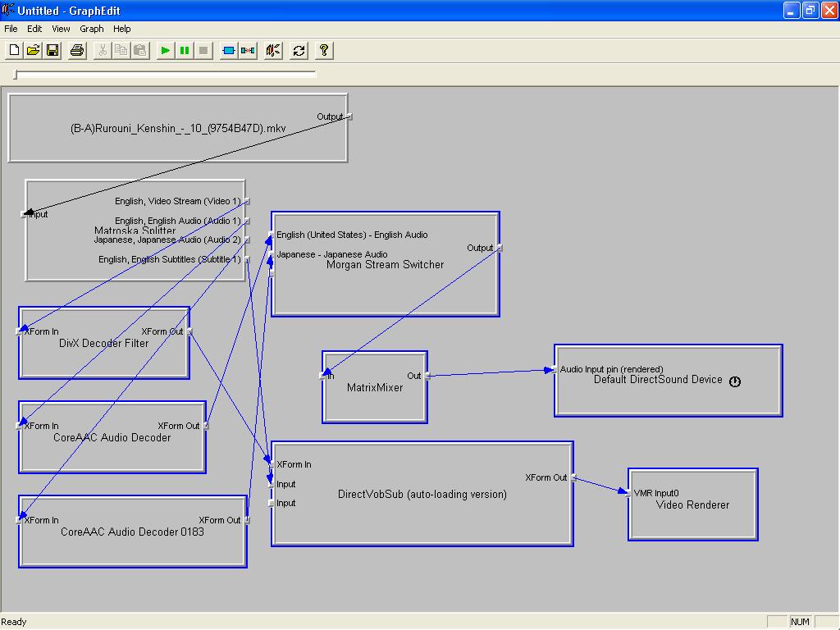This screenshot has height=630, width=840.
Task: Open the Edit menu
Action: click(x=34, y=29)
